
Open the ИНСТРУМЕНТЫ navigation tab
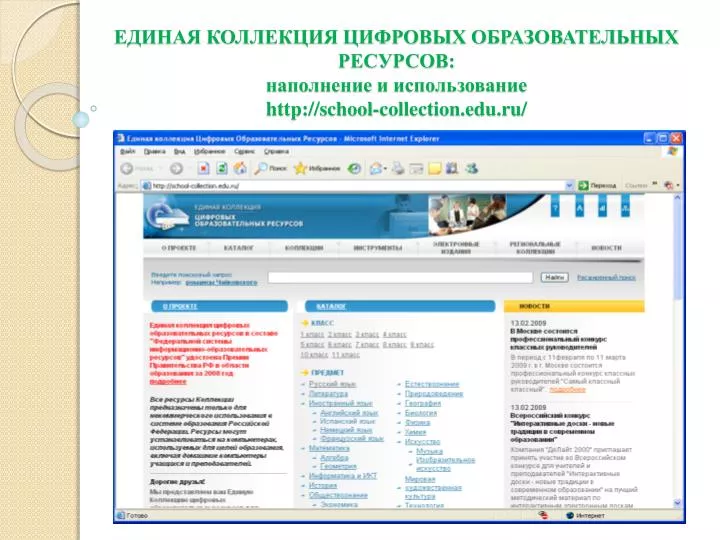click(x=378, y=248)
